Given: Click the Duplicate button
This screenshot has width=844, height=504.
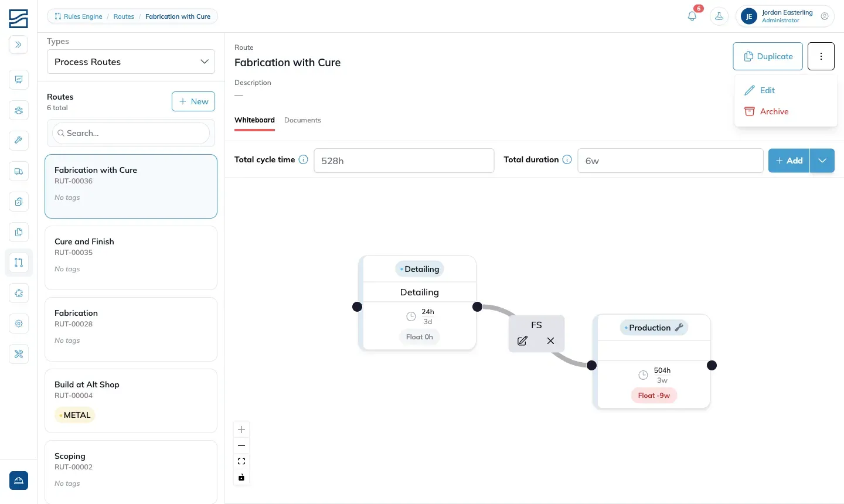Looking at the screenshot, I should (768, 56).
